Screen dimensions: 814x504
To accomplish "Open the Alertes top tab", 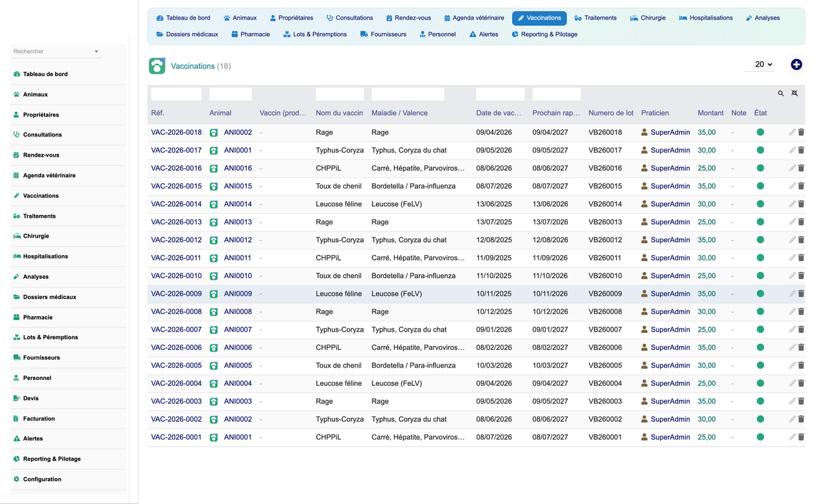I will pos(484,34).
